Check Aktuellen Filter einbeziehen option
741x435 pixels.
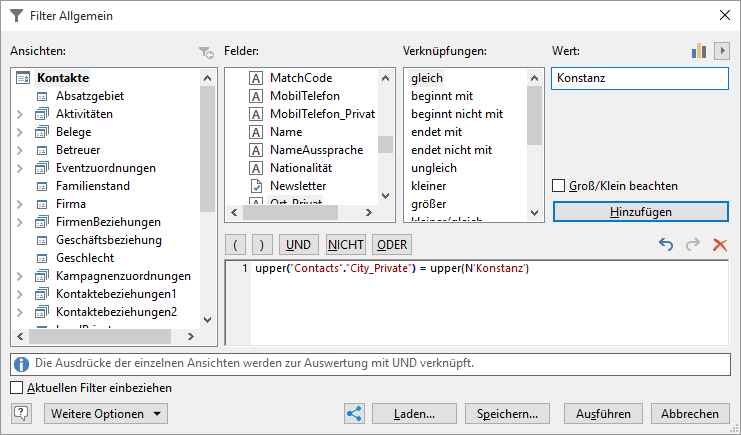pyautogui.click(x=16, y=388)
